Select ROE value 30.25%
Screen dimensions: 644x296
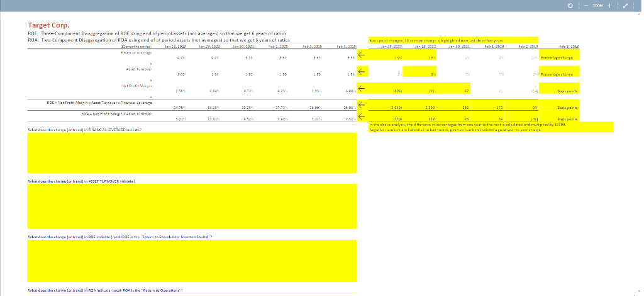coord(248,108)
